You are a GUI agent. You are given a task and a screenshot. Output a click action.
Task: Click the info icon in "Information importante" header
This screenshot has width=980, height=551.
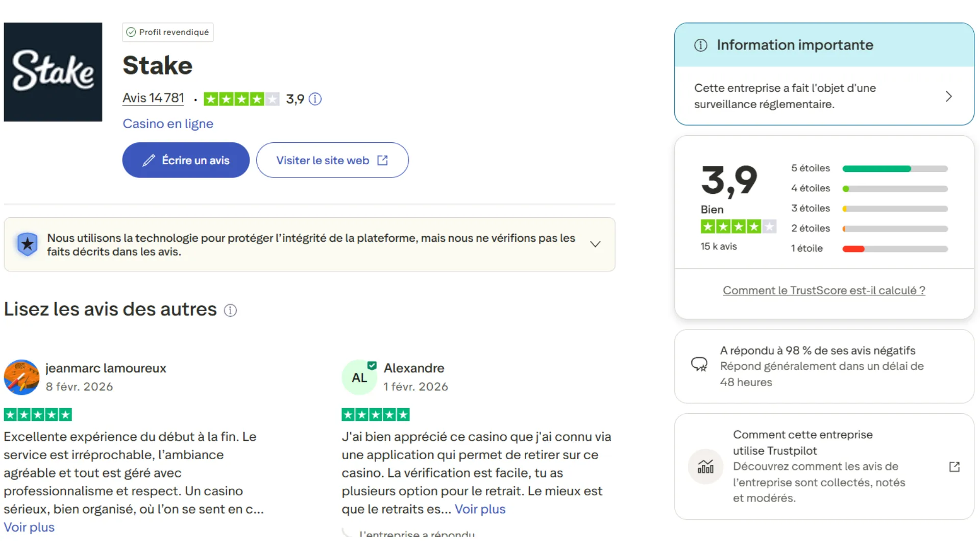[x=700, y=45]
